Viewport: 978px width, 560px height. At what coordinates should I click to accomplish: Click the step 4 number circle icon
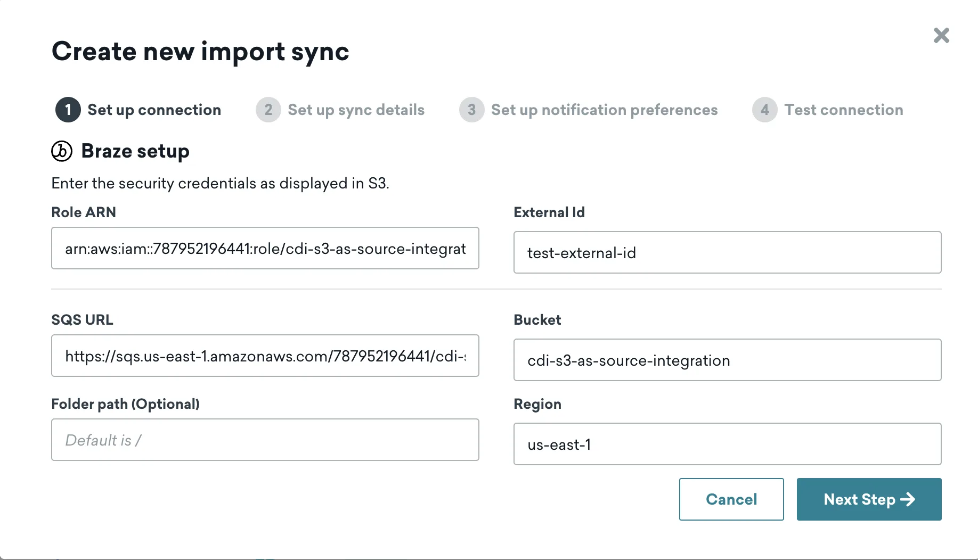coord(764,110)
